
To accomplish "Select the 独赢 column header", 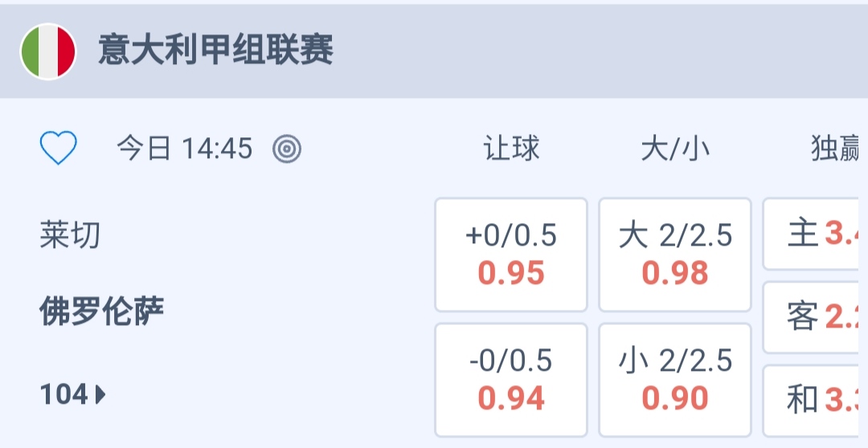I will pyautogui.click(x=836, y=149).
